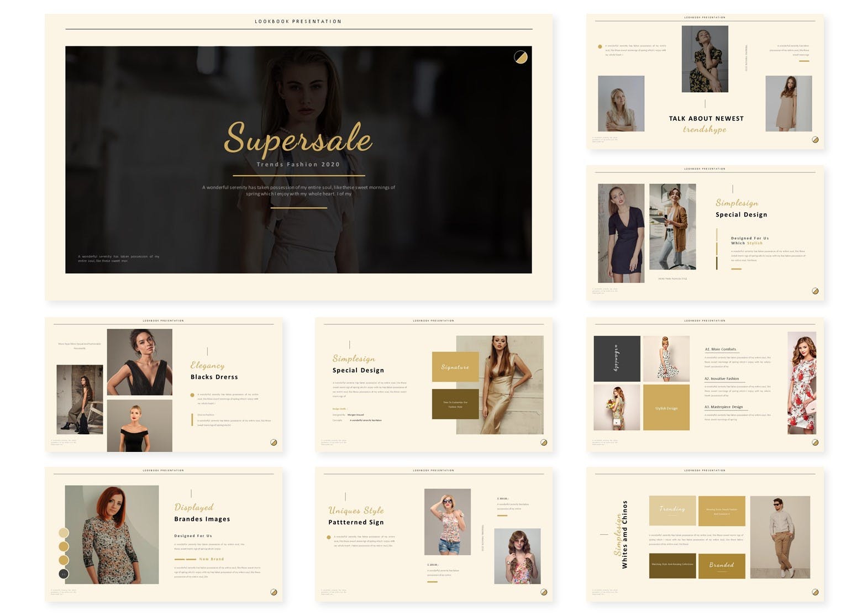
Task: Pick the dark circle swatch beside the red-haired model
Action: coord(64,574)
